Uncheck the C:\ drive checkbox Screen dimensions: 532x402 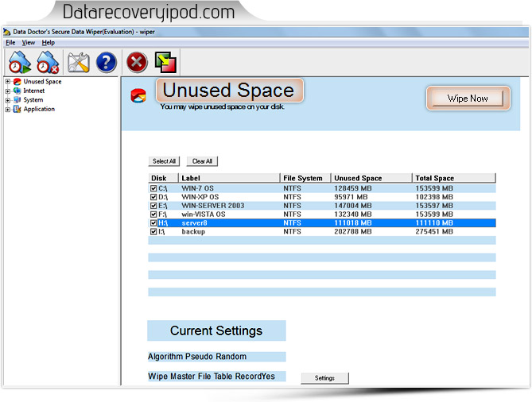click(153, 188)
